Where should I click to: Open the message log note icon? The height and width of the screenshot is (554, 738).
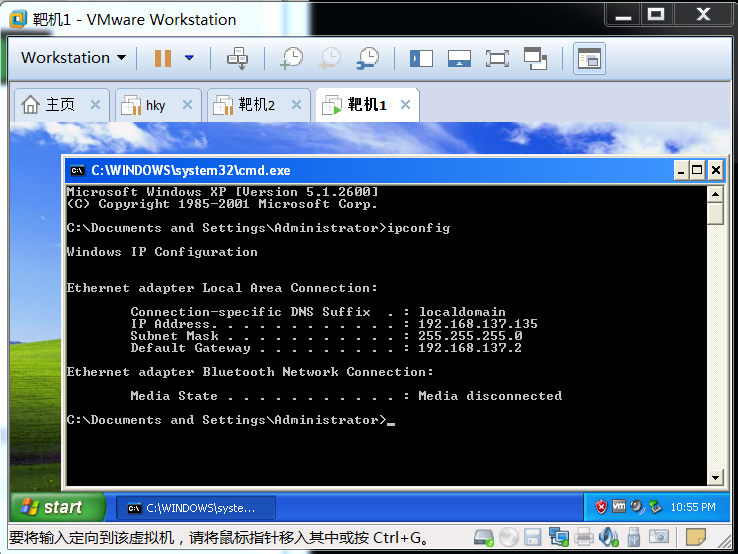tap(696, 538)
